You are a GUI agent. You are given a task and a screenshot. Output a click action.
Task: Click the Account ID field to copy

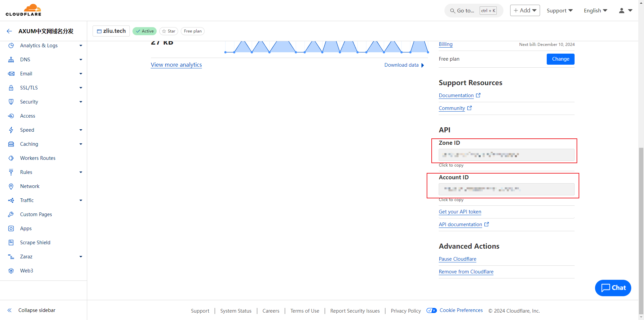pos(506,189)
